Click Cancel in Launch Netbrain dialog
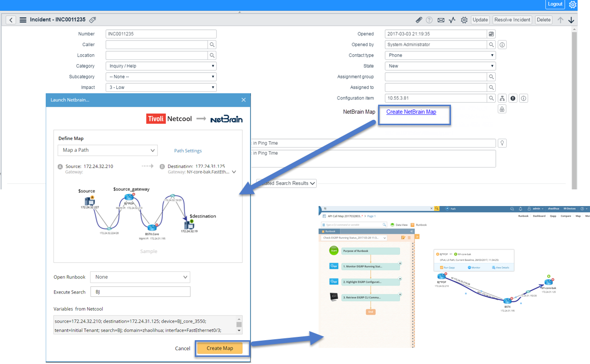Screen dimensions: 590x364 (182, 348)
